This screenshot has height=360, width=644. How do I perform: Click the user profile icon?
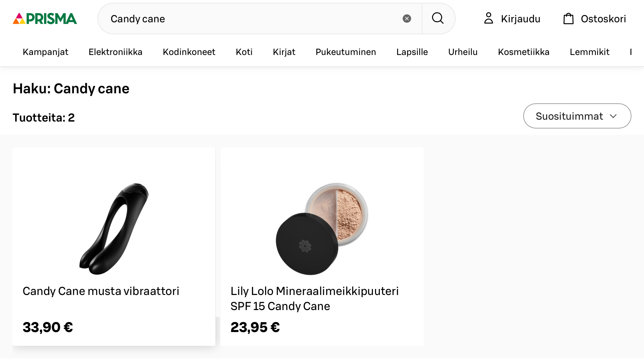(488, 19)
